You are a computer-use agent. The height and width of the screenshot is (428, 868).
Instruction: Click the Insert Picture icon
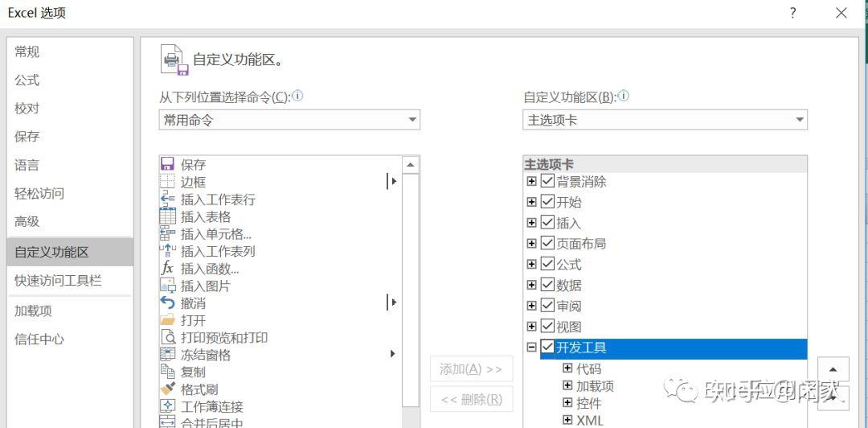[x=167, y=286]
